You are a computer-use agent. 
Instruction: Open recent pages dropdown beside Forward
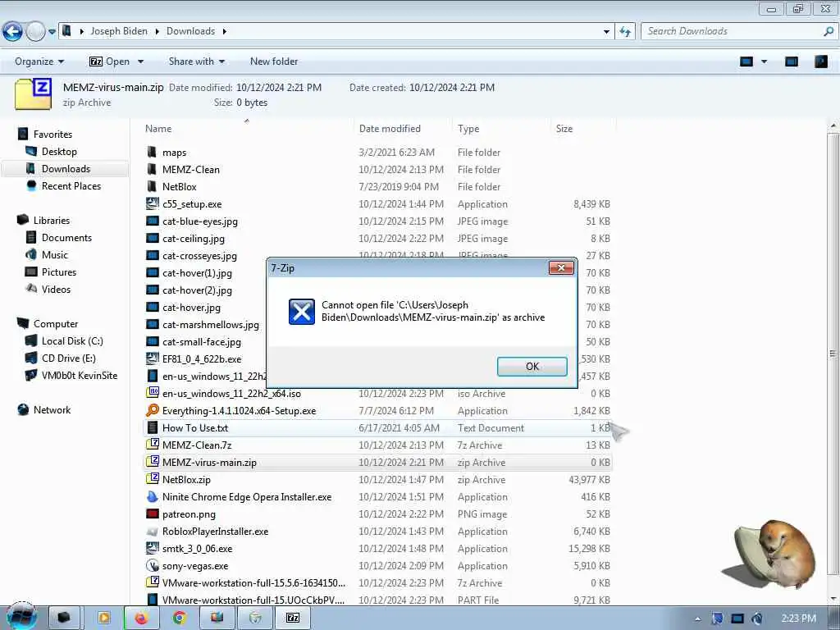pos(52,32)
